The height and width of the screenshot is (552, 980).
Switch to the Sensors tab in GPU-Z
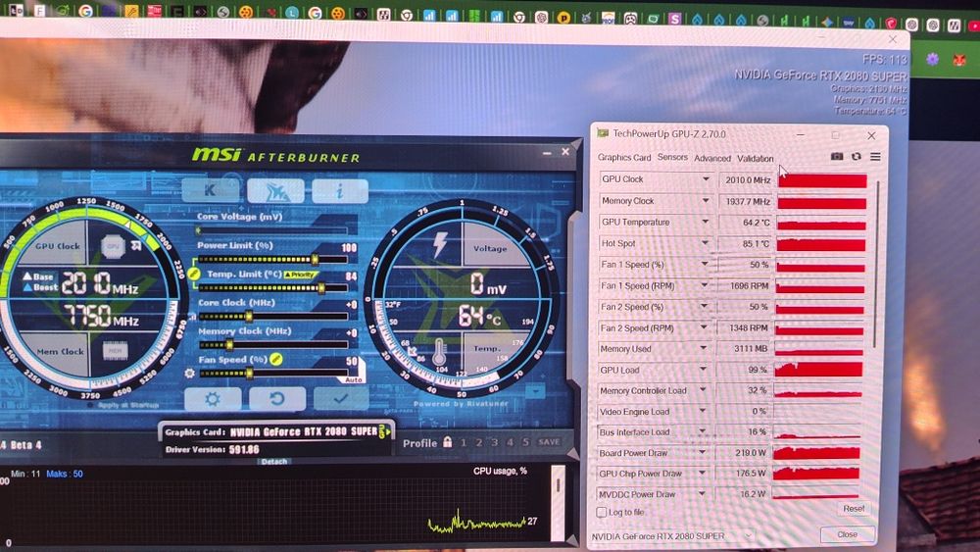point(672,157)
